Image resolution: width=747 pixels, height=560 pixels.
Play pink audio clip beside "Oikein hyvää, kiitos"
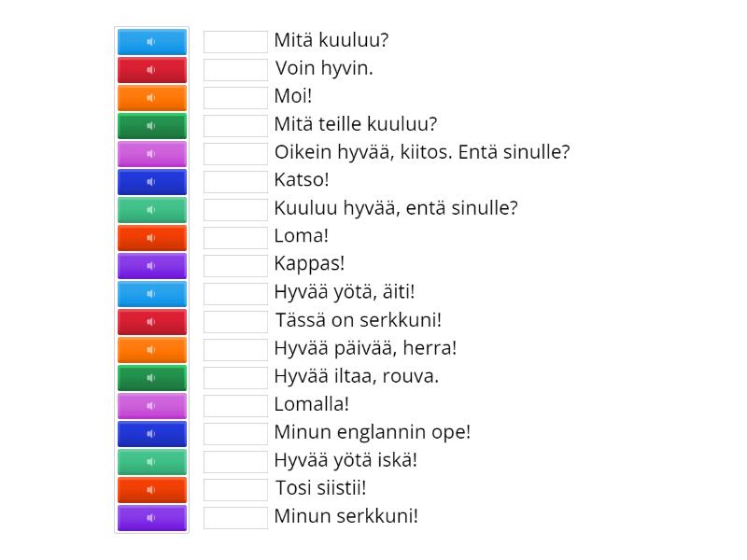point(151,154)
